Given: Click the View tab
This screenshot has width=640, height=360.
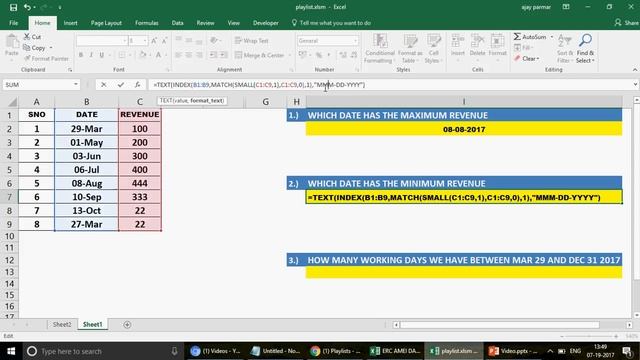Looking at the screenshot, I should coord(233,23).
